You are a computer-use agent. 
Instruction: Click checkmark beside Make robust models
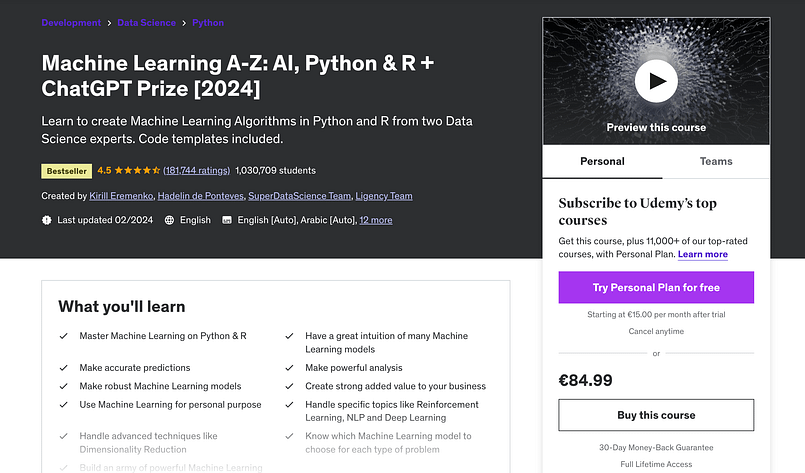(64, 386)
